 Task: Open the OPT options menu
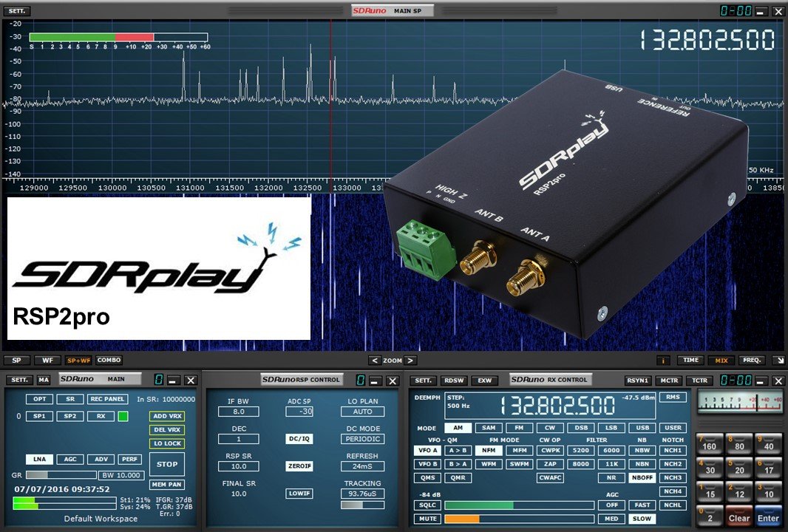pyautogui.click(x=39, y=399)
